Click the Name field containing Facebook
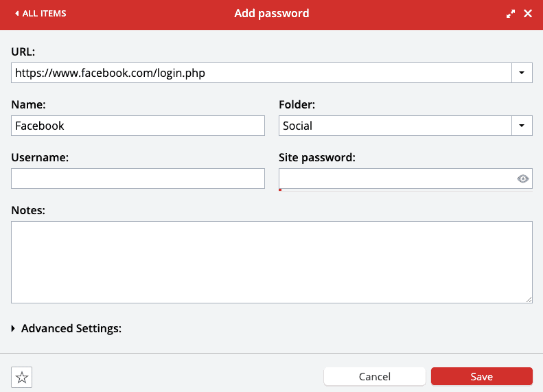Image resolution: width=543 pixels, height=392 pixels. [138, 126]
